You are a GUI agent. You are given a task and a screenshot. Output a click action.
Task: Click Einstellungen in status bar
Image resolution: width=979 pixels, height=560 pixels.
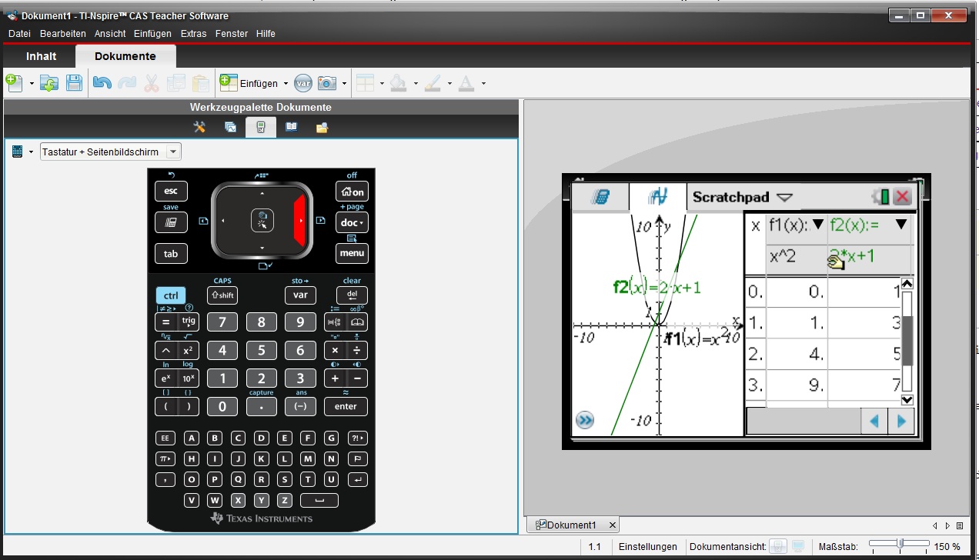coord(647,547)
